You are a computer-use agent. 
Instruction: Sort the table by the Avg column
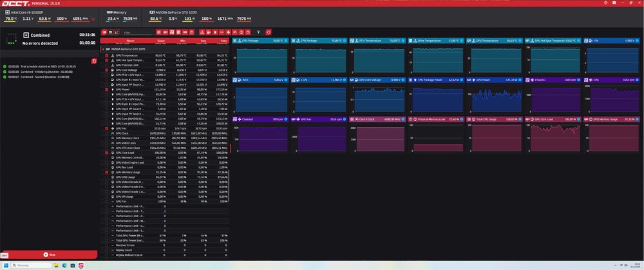(202, 41)
